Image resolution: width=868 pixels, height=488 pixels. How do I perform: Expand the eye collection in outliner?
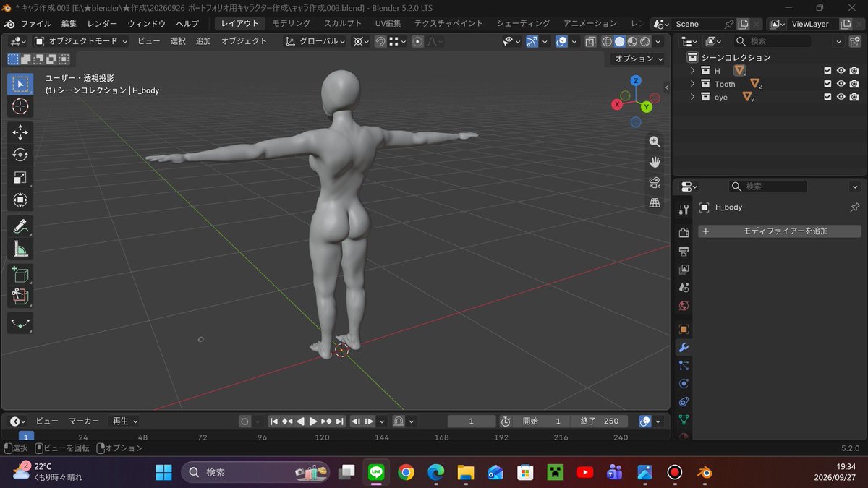coord(692,97)
